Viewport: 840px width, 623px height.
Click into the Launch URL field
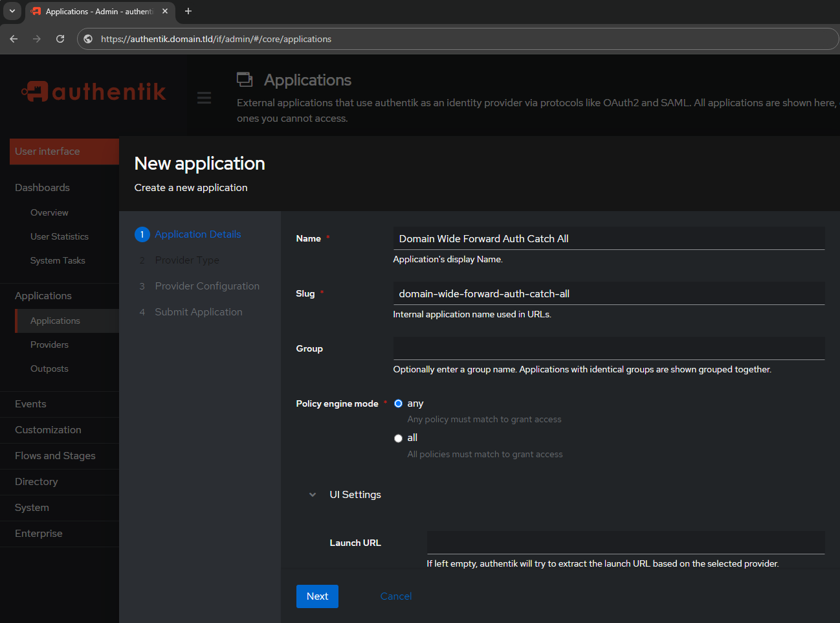pos(626,543)
